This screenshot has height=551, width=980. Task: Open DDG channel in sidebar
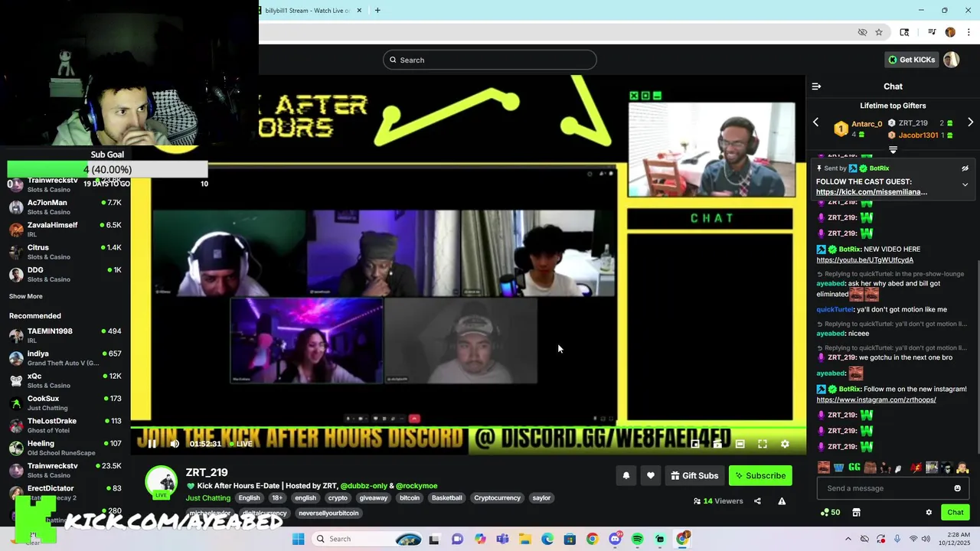pos(65,274)
